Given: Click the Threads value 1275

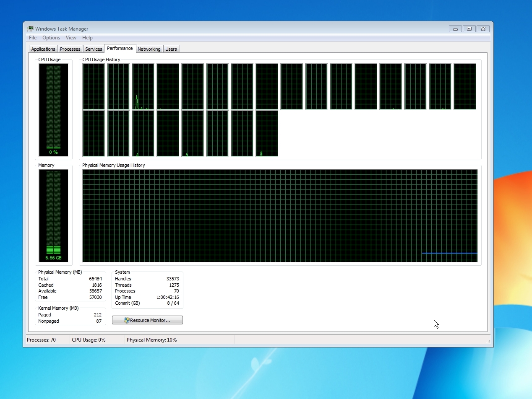Looking at the screenshot, I should (x=174, y=285).
